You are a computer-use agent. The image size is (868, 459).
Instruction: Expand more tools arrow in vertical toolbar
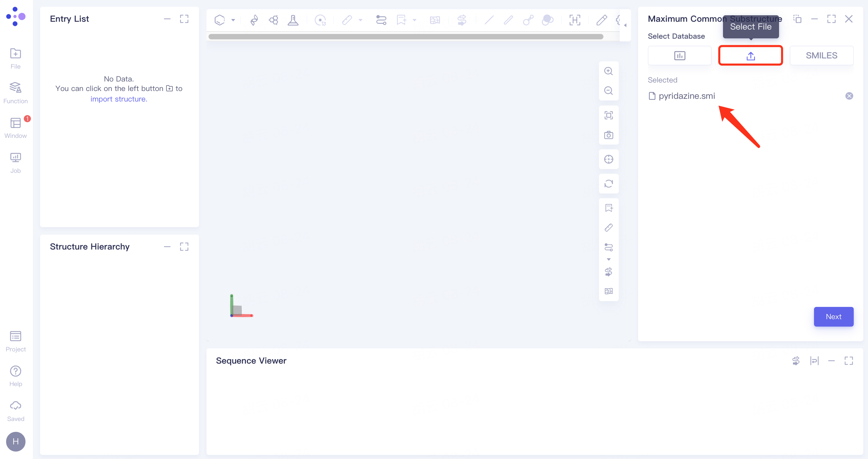[609, 259]
